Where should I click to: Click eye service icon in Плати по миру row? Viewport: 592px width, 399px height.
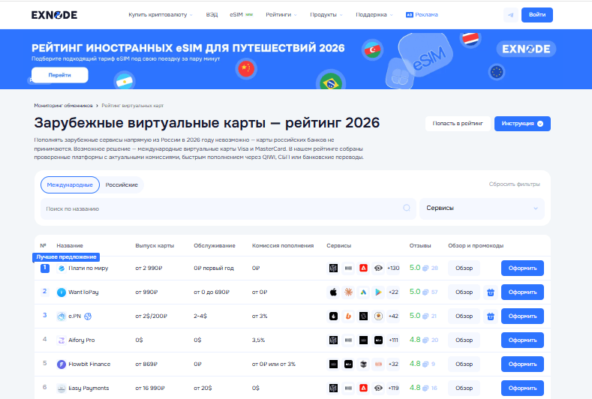coord(378,268)
